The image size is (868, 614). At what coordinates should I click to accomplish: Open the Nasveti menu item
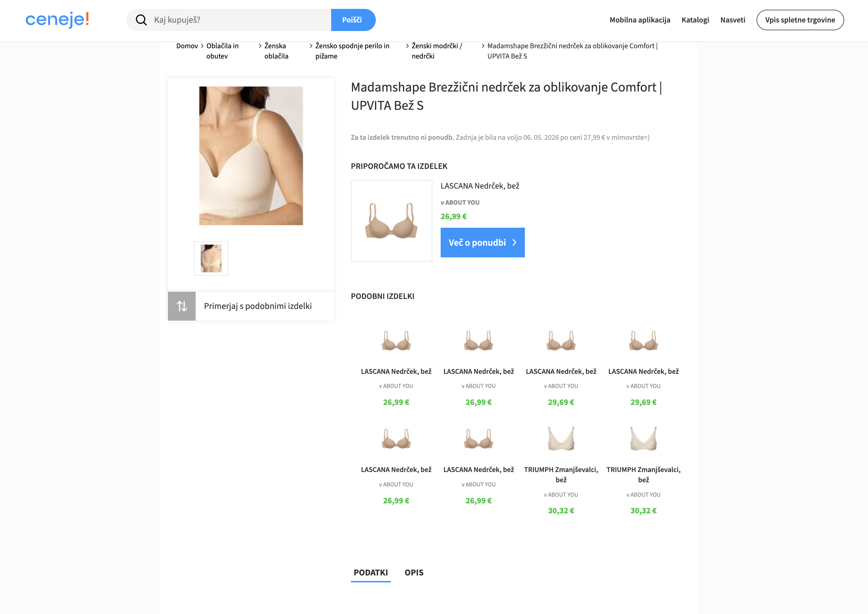point(733,20)
